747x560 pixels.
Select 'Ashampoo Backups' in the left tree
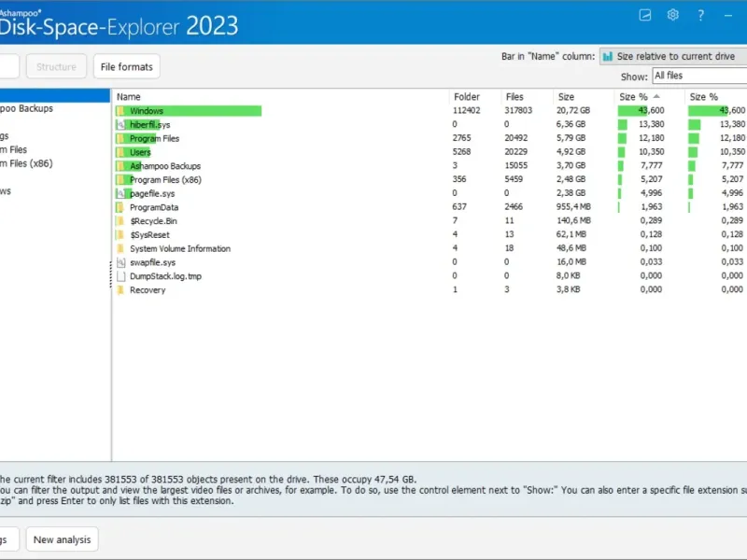click(27, 108)
